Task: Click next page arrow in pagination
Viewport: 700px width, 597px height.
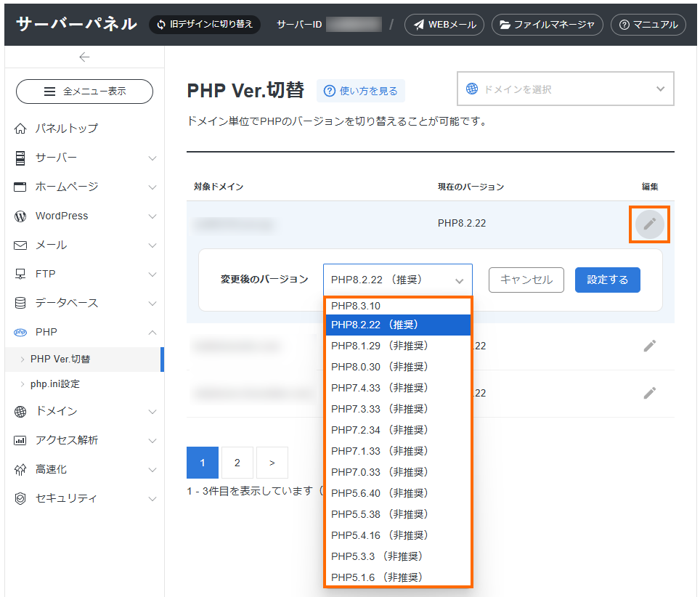Action: tap(272, 463)
